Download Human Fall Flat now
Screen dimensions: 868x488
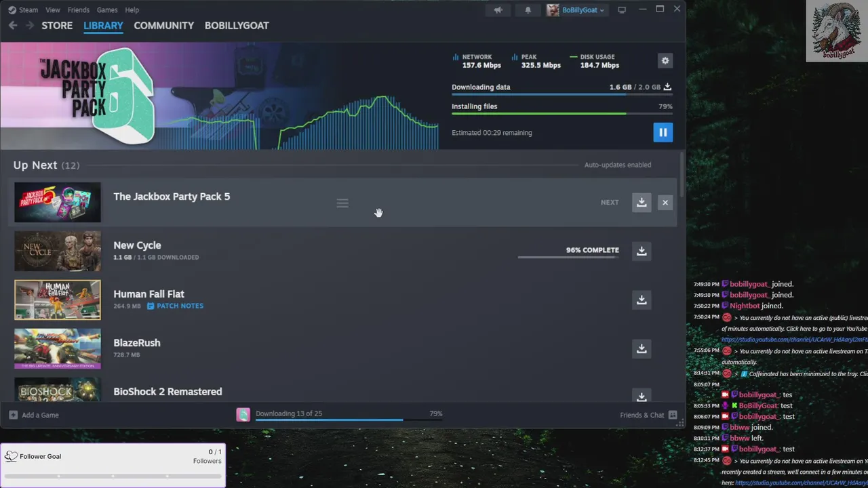(642, 300)
